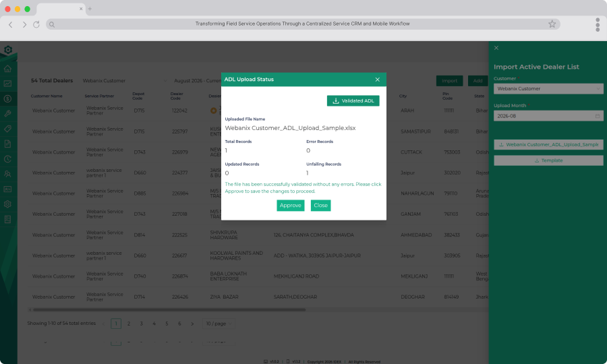607x364 pixels.
Task: Click the uploaded Webanix Customer_ADL_Upload_Sample file button
Action: [548, 145]
